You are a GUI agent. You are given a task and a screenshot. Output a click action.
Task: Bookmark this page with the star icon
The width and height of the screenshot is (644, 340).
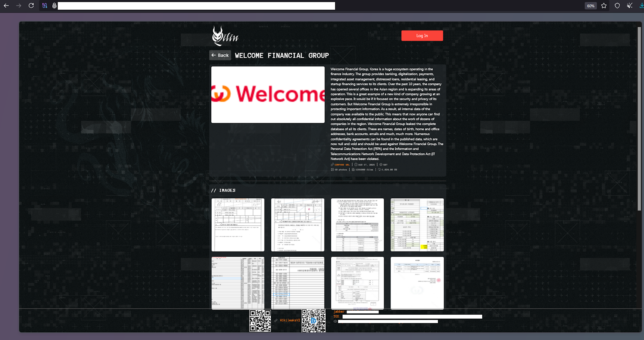point(604,6)
